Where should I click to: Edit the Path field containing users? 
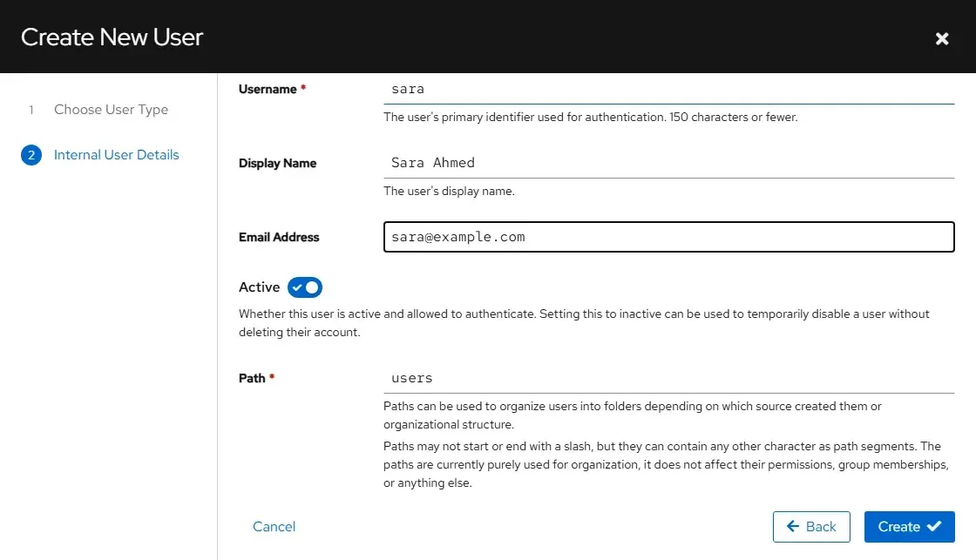[x=668, y=378]
